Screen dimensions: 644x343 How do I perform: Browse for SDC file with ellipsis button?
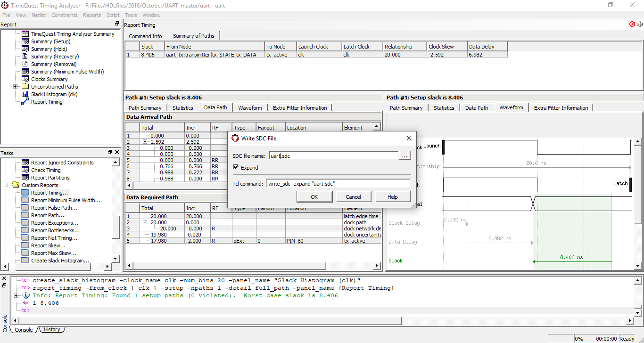(405, 155)
